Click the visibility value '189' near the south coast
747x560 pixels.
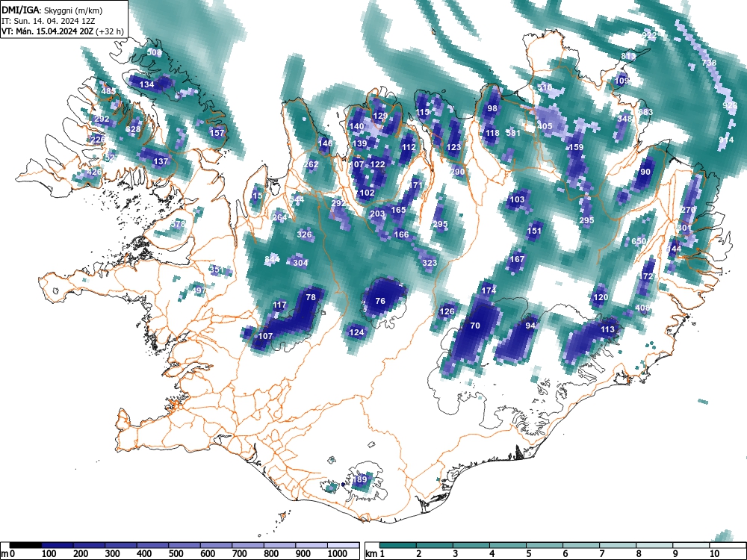coord(360,479)
